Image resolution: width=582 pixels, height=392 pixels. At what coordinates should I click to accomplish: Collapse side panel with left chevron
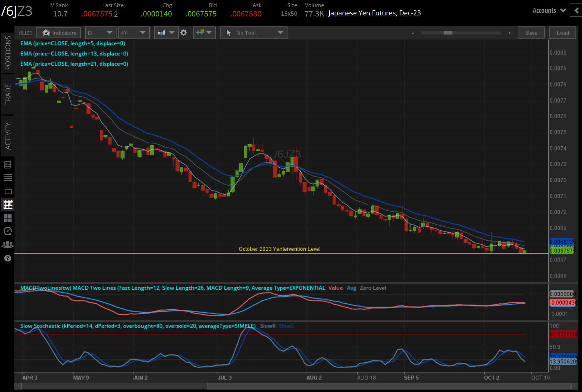coord(576,11)
